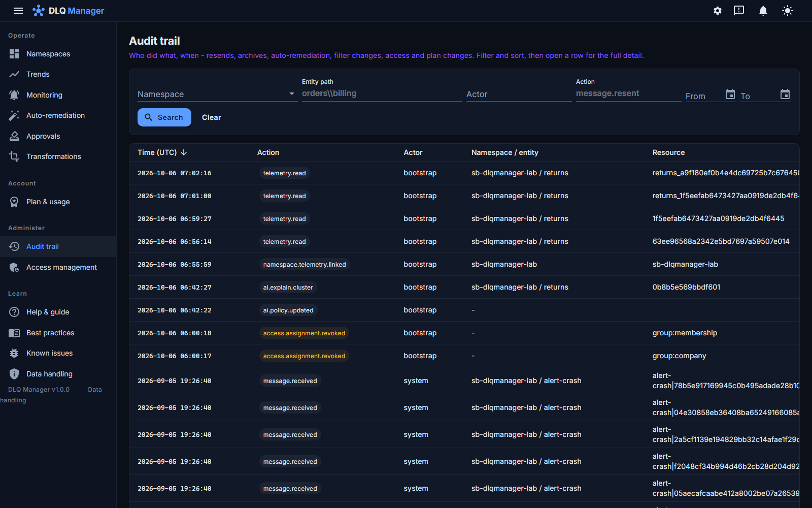Viewport: 812px width, 508px height.
Task: Click the DLQ Manager logo icon
Action: [39, 11]
